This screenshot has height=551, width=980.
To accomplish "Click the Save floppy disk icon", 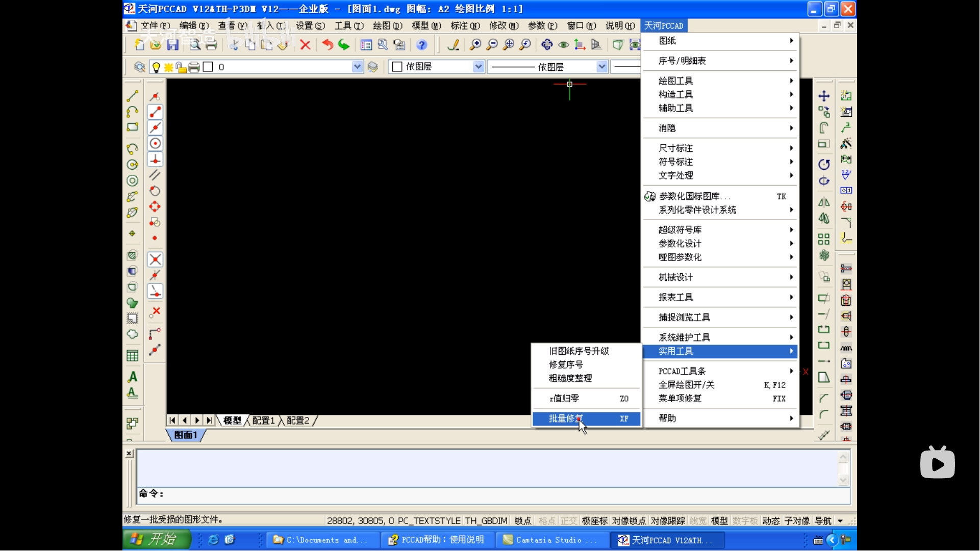I will coord(173,45).
